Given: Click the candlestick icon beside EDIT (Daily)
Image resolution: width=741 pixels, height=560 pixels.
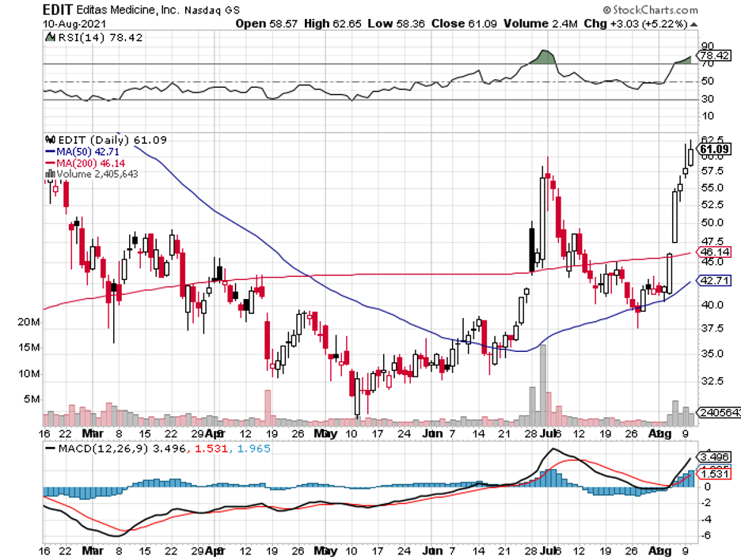Looking at the screenshot, I should [x=48, y=140].
